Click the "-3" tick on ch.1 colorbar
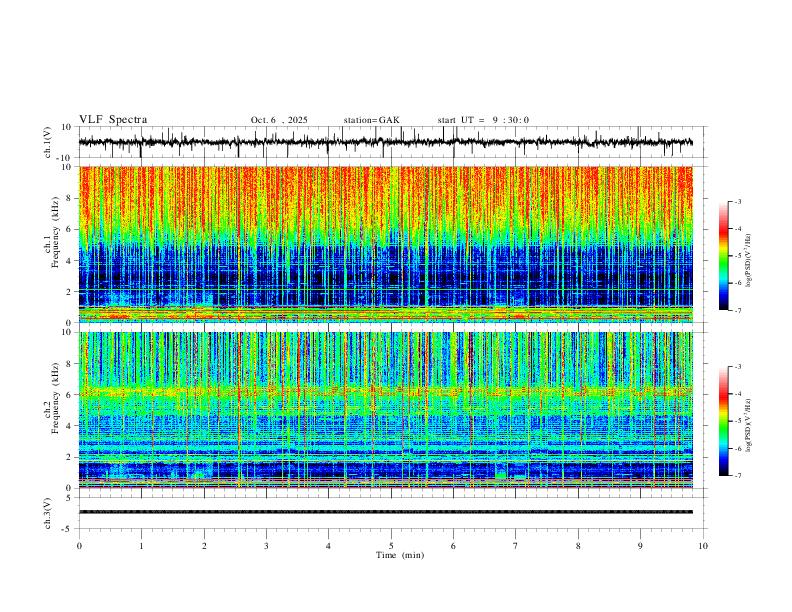The height and width of the screenshot is (612, 792). [737, 201]
